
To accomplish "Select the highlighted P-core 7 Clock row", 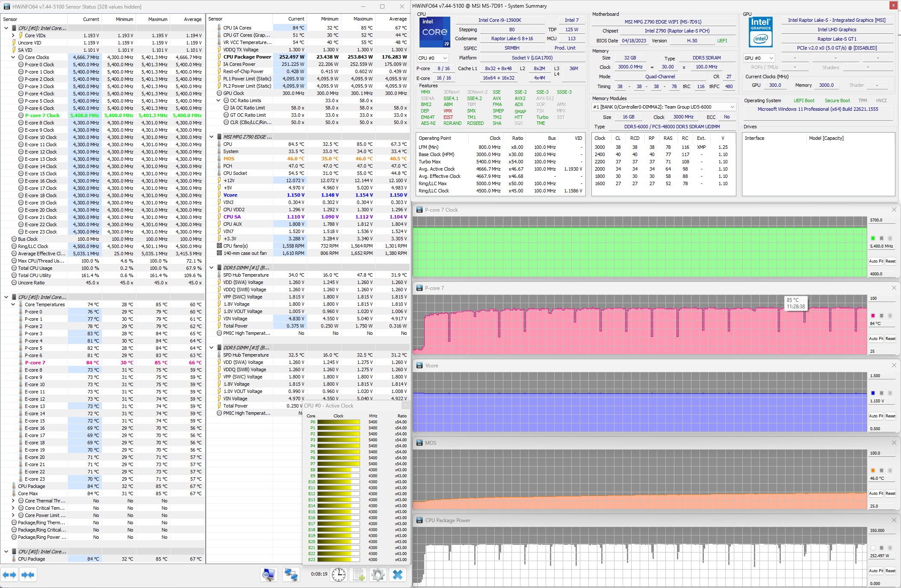I will click(42, 115).
